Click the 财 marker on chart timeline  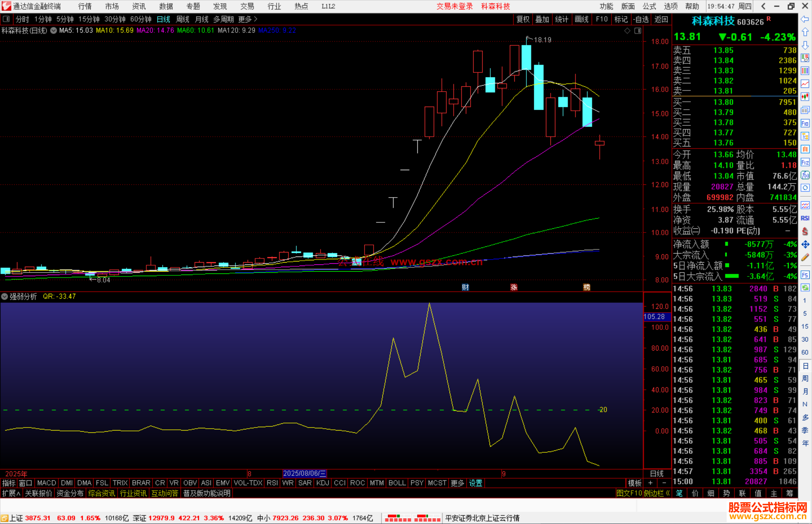(465, 287)
